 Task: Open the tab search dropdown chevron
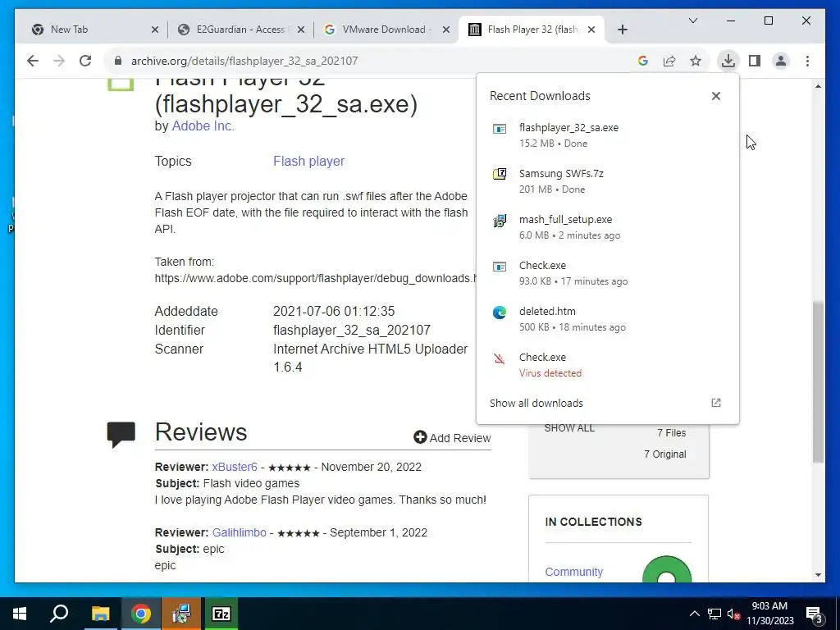click(692, 21)
